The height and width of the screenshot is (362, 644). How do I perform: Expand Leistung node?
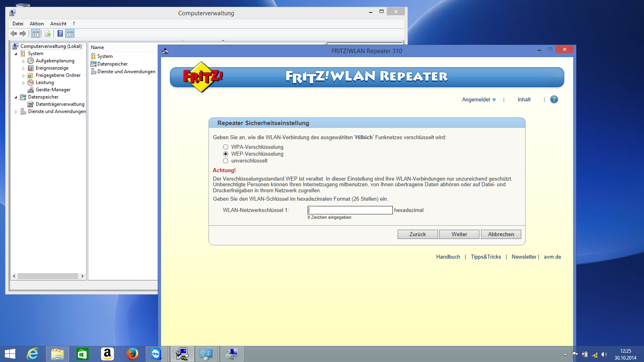coord(23,83)
